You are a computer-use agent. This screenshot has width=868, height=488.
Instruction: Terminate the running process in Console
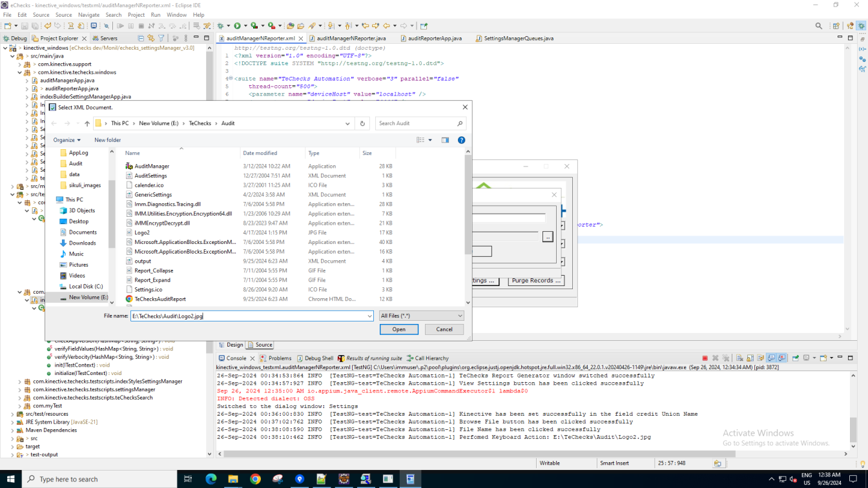(x=705, y=358)
